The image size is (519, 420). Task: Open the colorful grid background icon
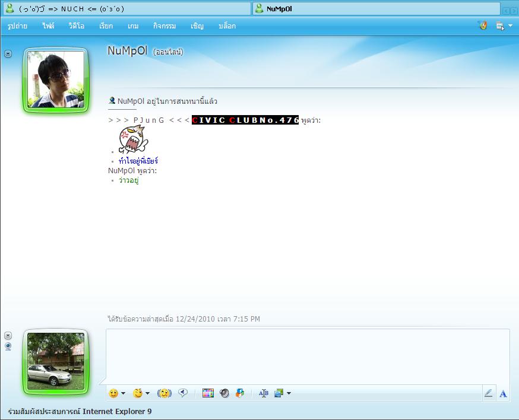[208, 393]
